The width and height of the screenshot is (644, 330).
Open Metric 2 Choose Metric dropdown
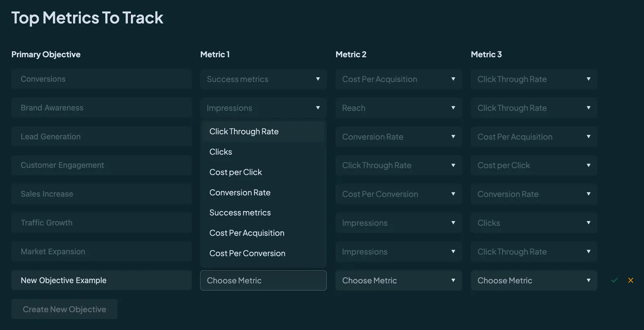click(x=398, y=280)
